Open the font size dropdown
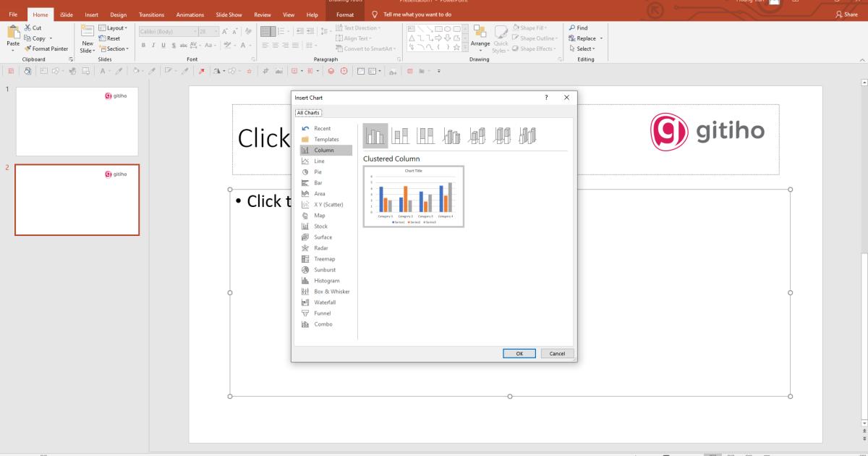868x456 pixels. (216, 31)
